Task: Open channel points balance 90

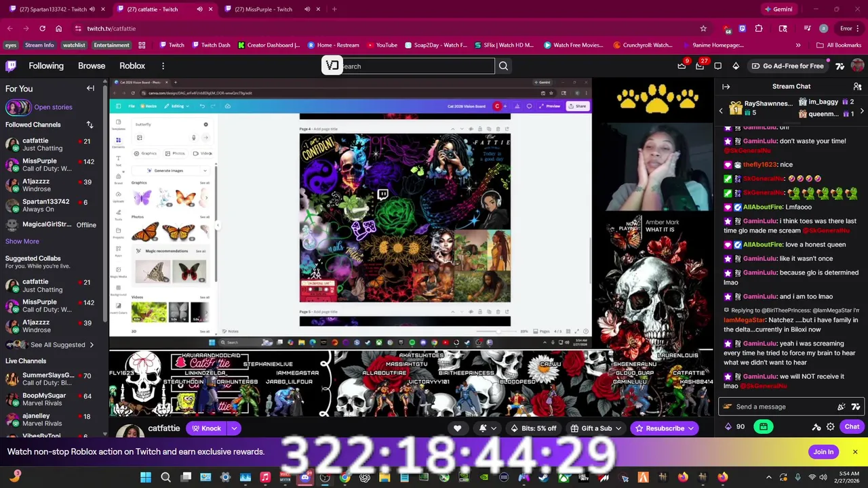Action: [734, 427]
